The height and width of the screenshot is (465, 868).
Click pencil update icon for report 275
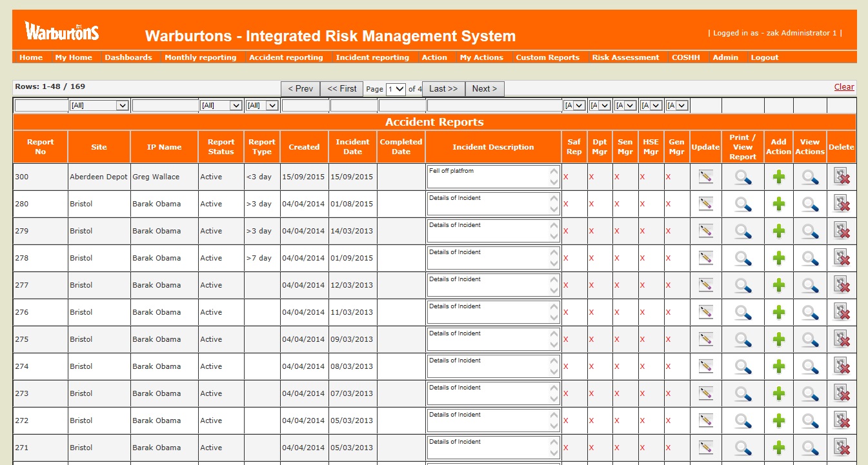coord(705,339)
